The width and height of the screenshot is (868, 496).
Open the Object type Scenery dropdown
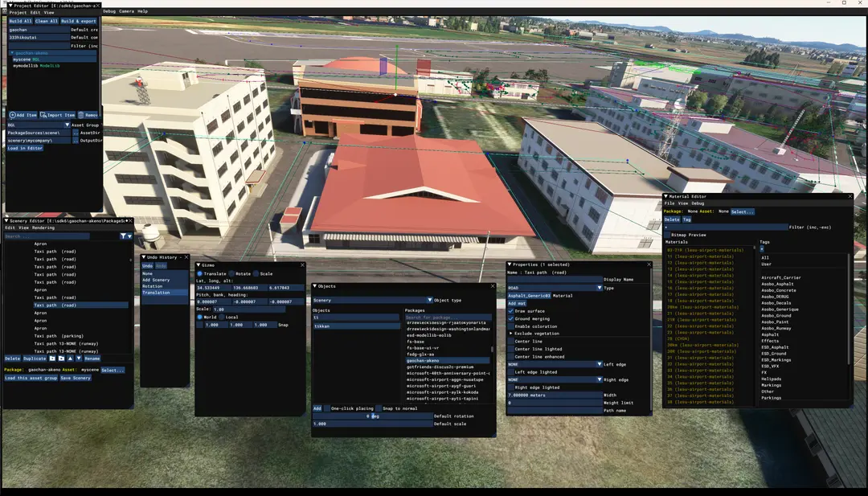click(x=372, y=300)
